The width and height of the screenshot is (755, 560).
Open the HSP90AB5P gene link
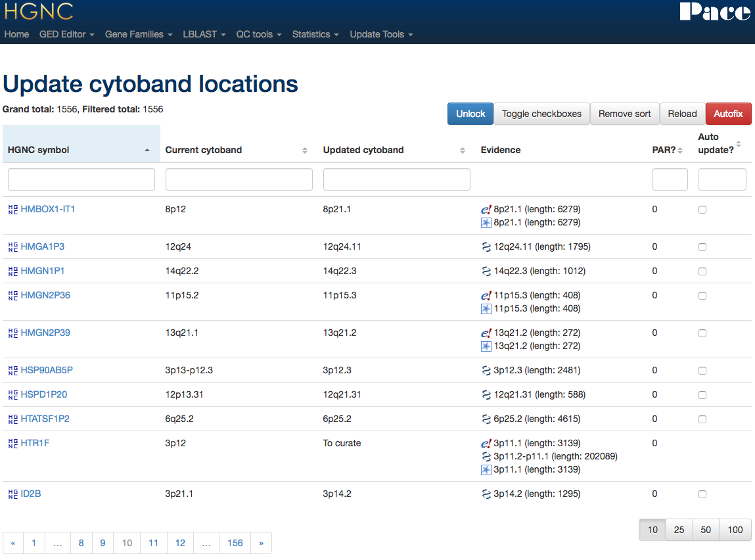[47, 370]
